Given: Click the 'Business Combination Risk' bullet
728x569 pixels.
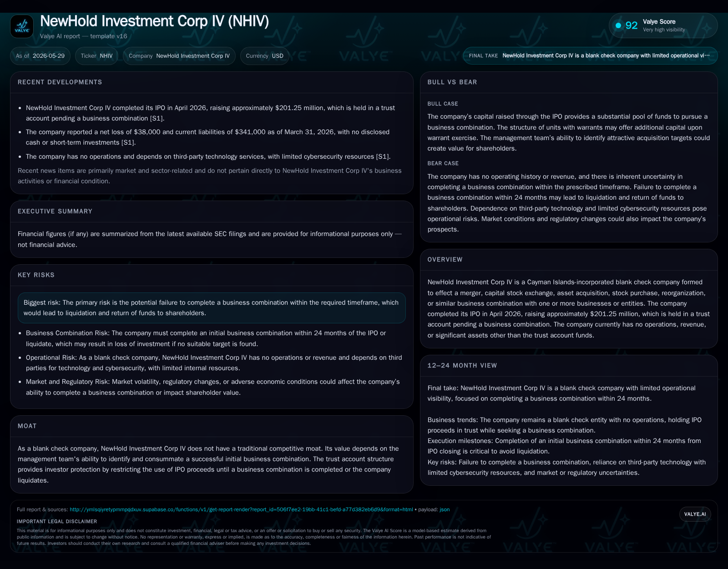Looking at the screenshot, I should 206,339.
